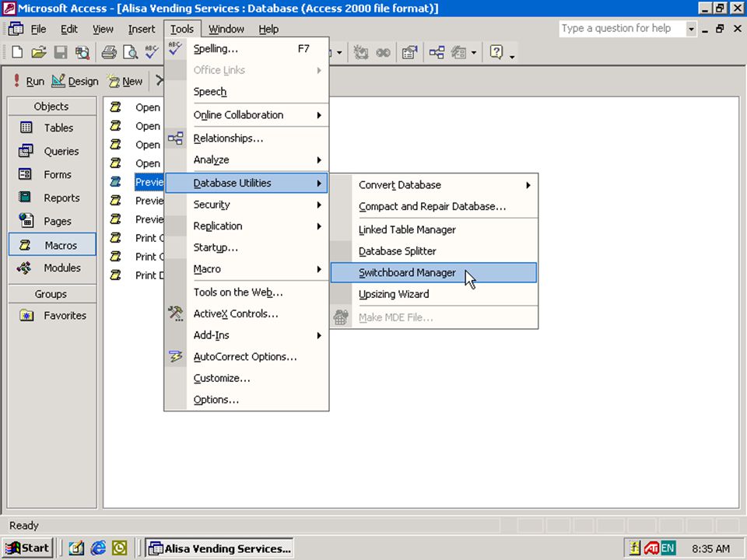This screenshot has height=560, width=747.
Task: Expand the Analyze submenu
Action: pyautogui.click(x=247, y=159)
